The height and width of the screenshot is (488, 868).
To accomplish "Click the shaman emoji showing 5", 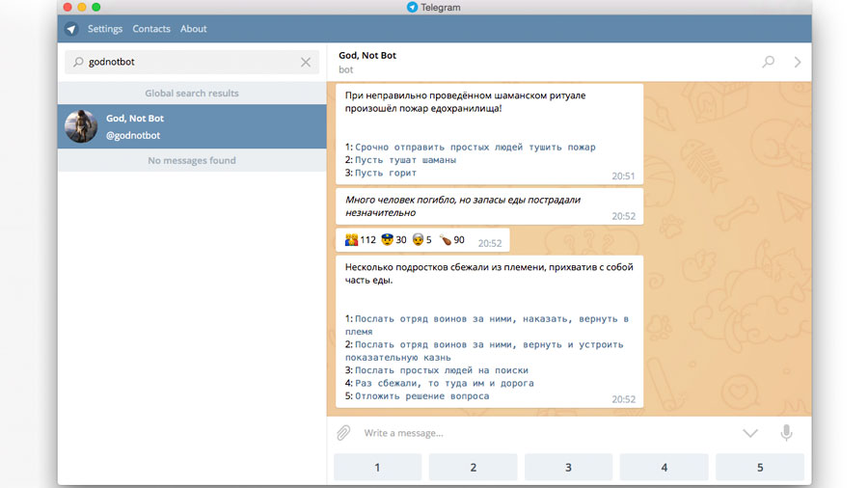I will pyautogui.click(x=418, y=239).
